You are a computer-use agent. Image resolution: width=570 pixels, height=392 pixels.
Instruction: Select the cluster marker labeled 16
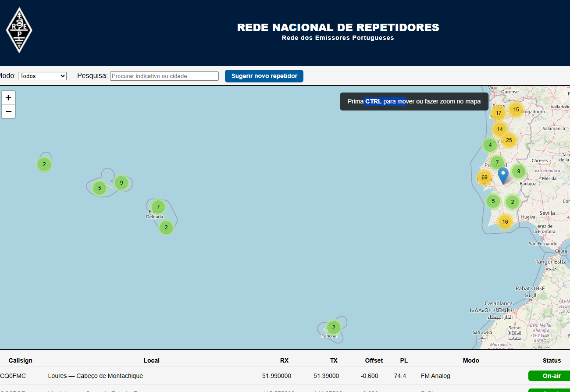point(505,221)
